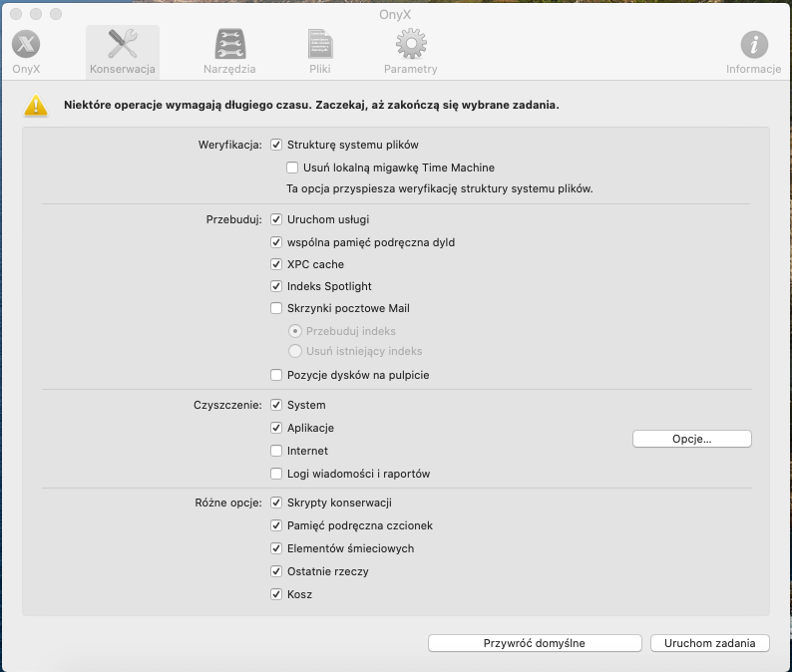This screenshot has height=672, width=792.
Task: Toggle Skrypty konserwacji checkbox
Action: 276,503
